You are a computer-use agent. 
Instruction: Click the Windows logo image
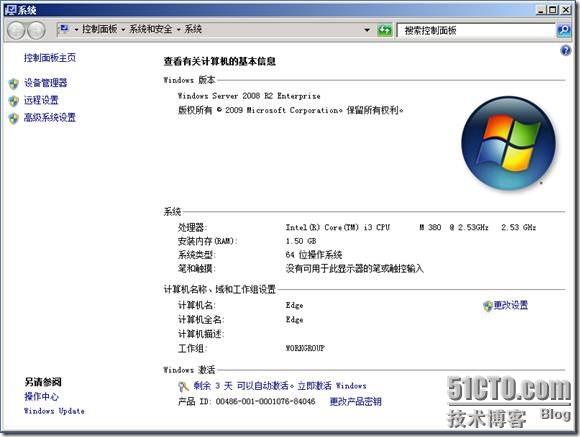click(x=509, y=144)
